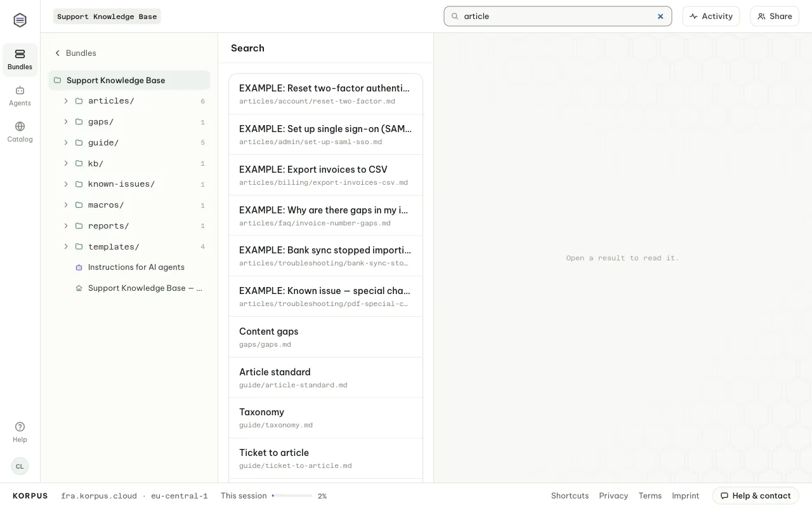Click the search field containing 'article'
The width and height of the screenshot is (812, 508).
coord(558,17)
